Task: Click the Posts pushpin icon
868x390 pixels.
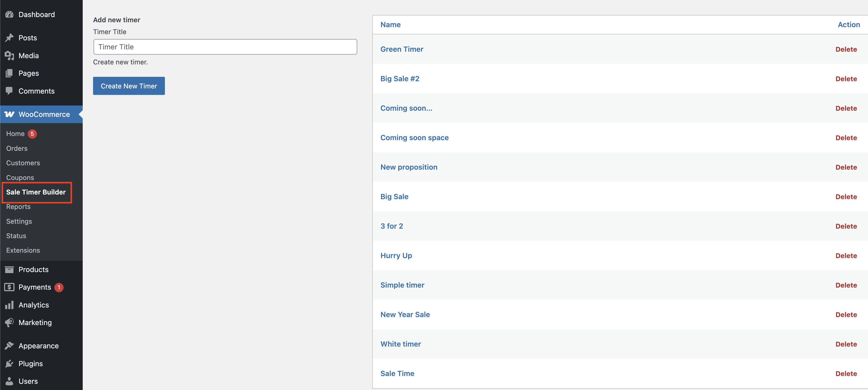Action: coord(9,37)
